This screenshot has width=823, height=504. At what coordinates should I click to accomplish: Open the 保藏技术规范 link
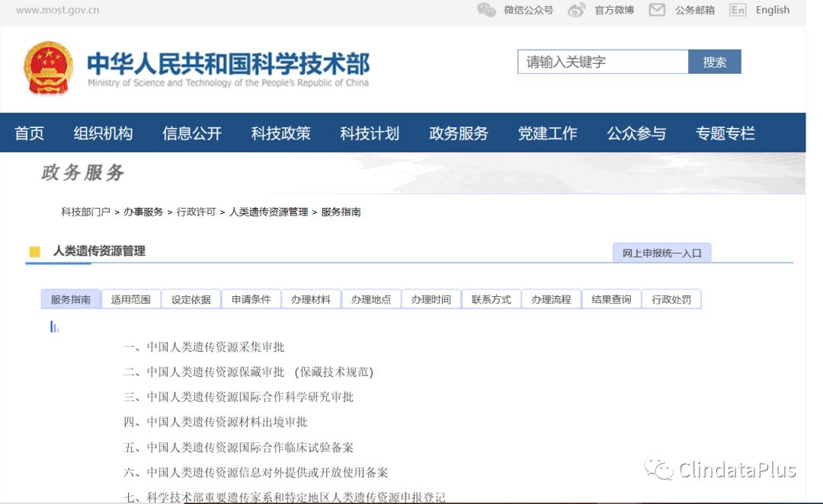334,372
